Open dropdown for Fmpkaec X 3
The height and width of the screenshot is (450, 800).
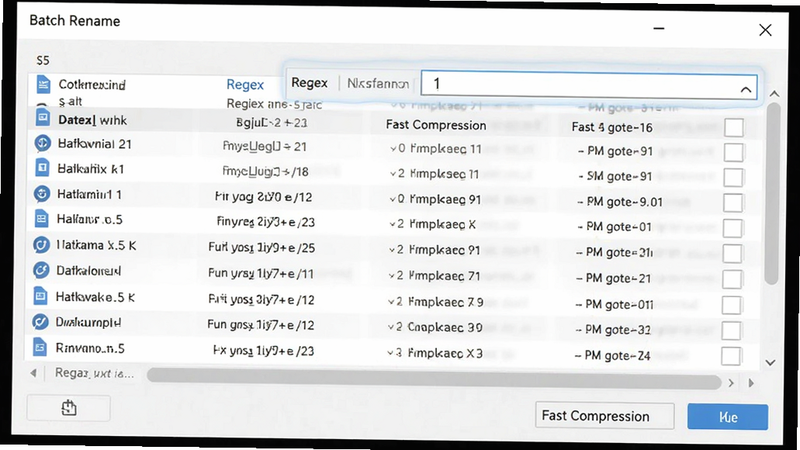(390, 353)
